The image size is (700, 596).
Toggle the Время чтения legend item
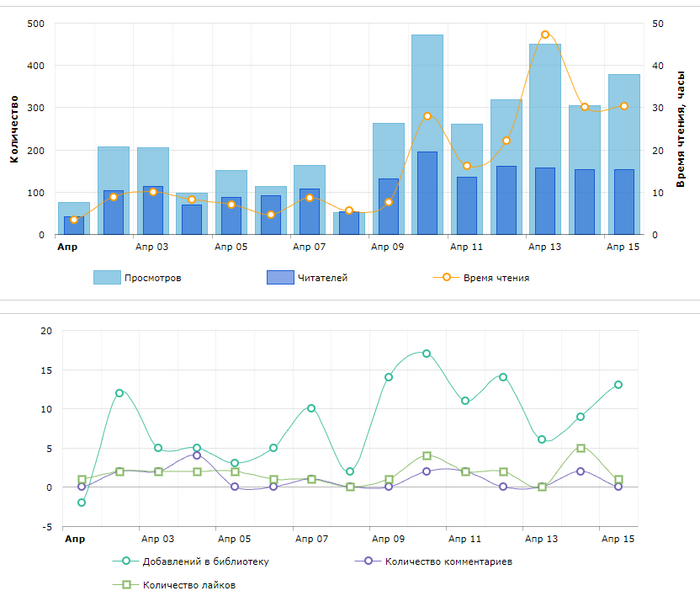point(481,278)
